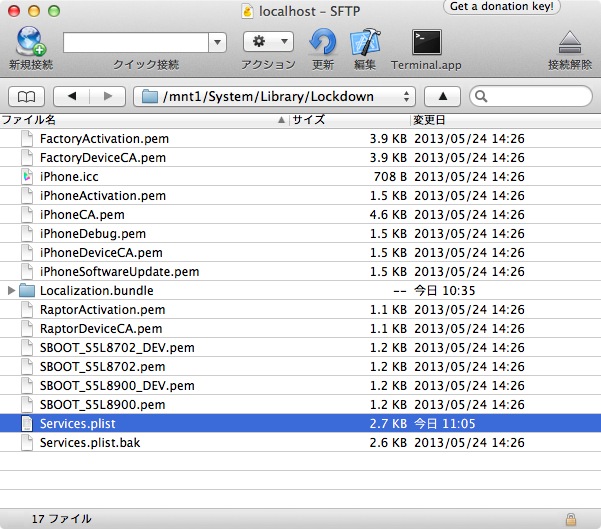Click the window title proxy icon
Image resolution: width=601 pixels, height=529 pixels.
point(248,12)
